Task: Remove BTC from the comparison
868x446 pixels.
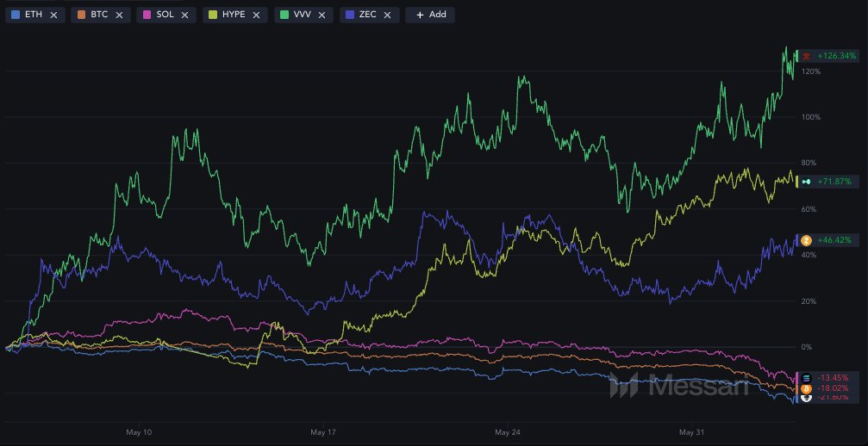Action: (119, 15)
